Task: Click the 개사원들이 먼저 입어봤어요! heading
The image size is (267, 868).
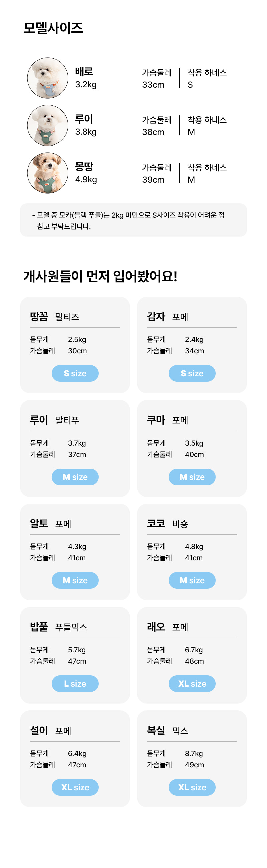Action: 100,276
